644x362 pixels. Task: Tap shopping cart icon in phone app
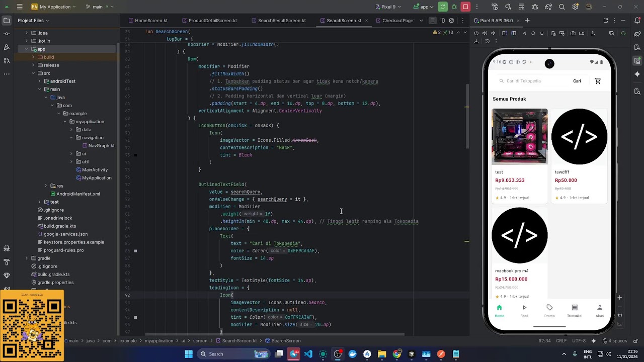598,81
